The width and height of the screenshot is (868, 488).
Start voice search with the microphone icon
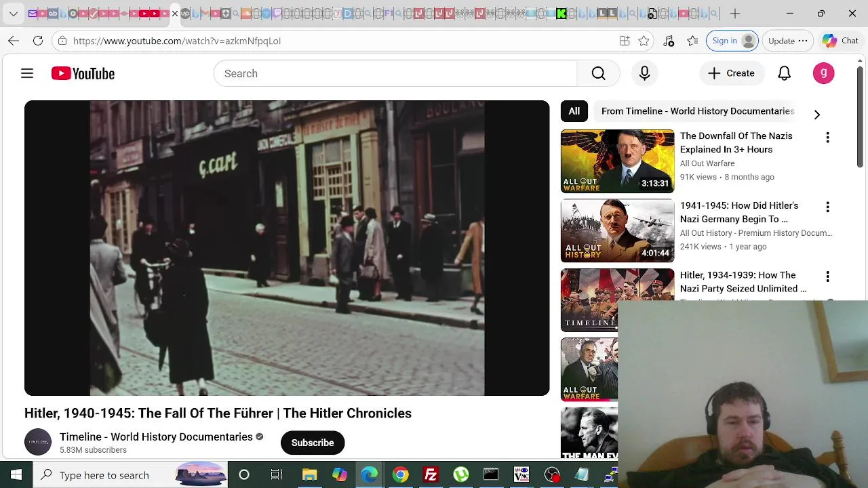[x=644, y=73]
